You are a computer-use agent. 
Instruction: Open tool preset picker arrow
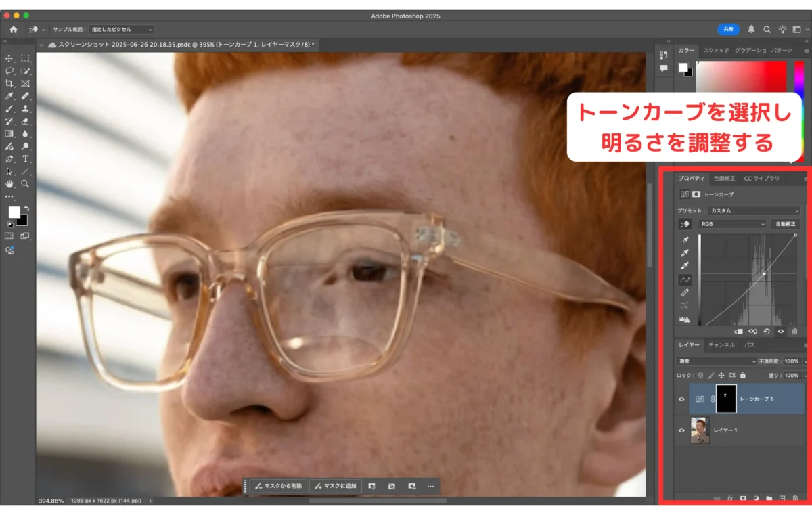[44, 30]
